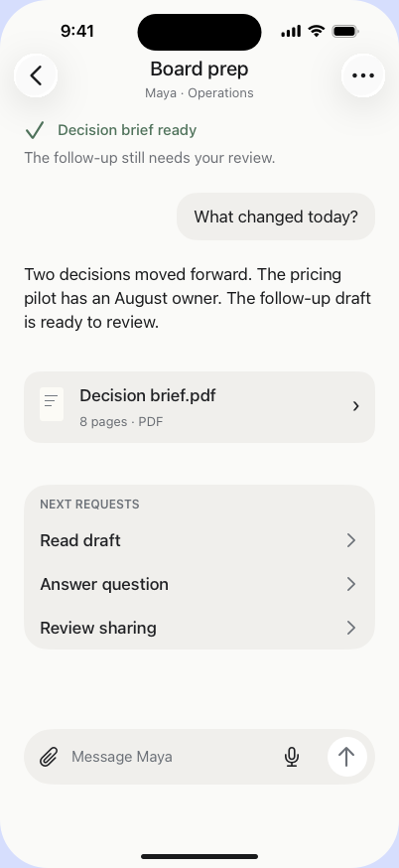Tap the Decision brief ready status

(x=127, y=130)
